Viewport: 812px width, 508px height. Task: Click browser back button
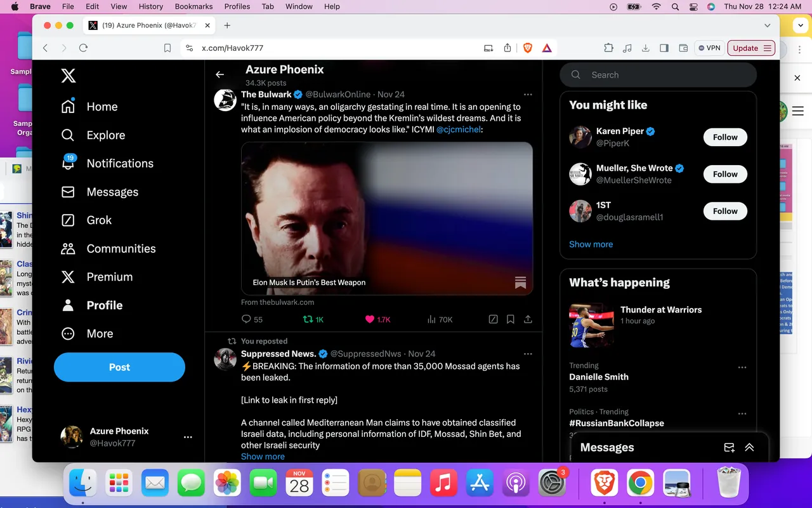(45, 48)
